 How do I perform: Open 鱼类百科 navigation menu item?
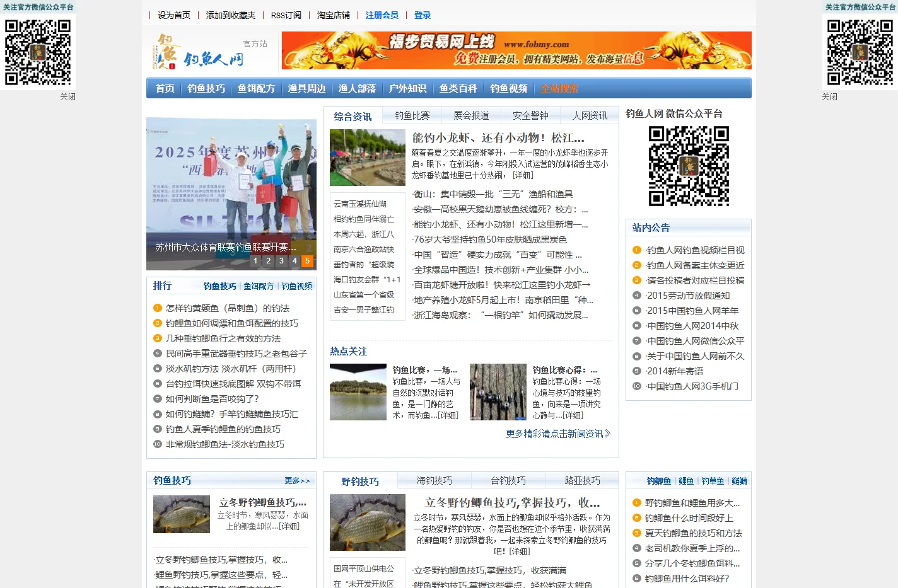coord(458,88)
